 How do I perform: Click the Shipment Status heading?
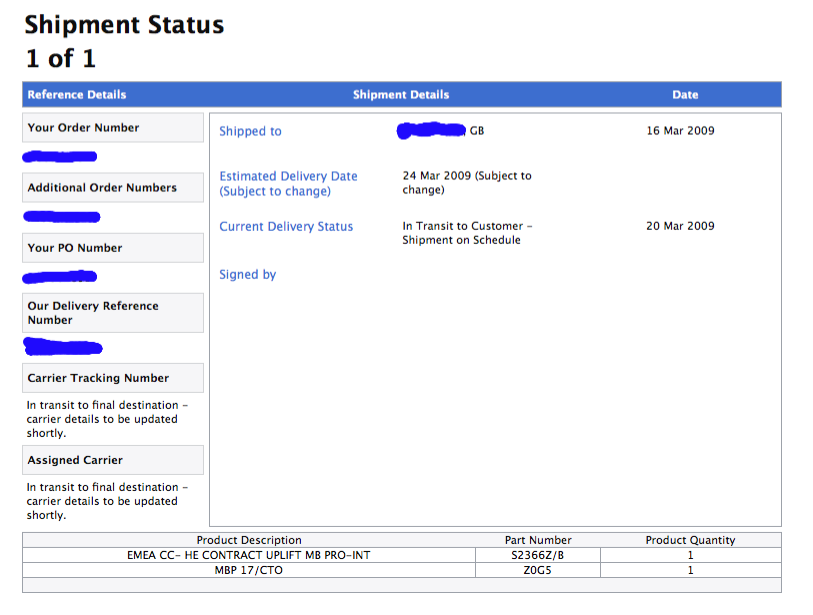click(124, 25)
